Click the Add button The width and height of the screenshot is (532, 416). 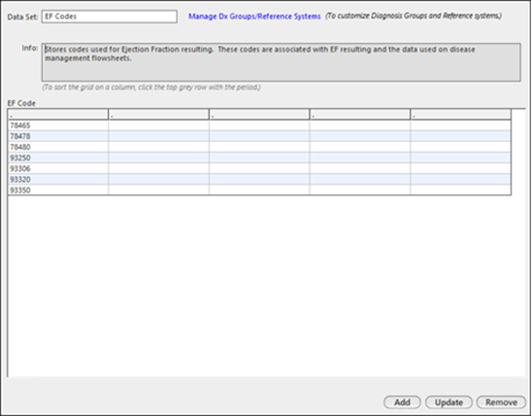[x=402, y=402]
